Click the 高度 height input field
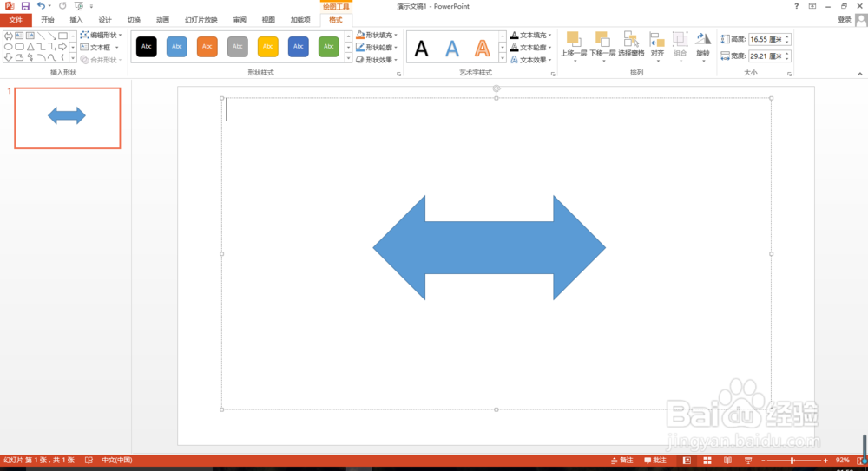The width and height of the screenshot is (868, 471). pos(766,39)
